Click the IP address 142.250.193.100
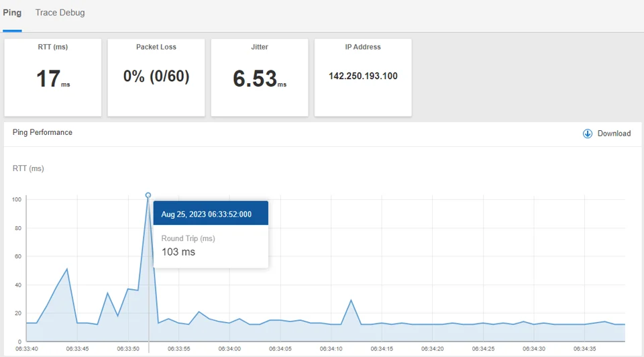Image resolution: width=644 pixels, height=357 pixels. tap(363, 76)
